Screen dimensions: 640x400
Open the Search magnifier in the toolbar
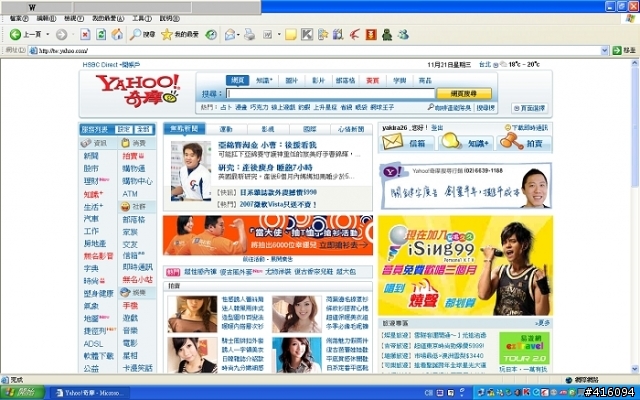(x=135, y=35)
